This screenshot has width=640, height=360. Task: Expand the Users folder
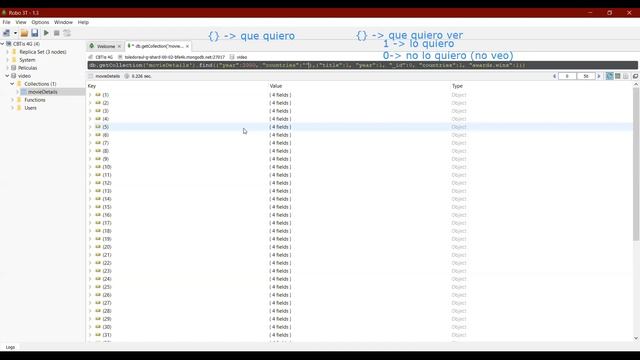(x=12, y=108)
